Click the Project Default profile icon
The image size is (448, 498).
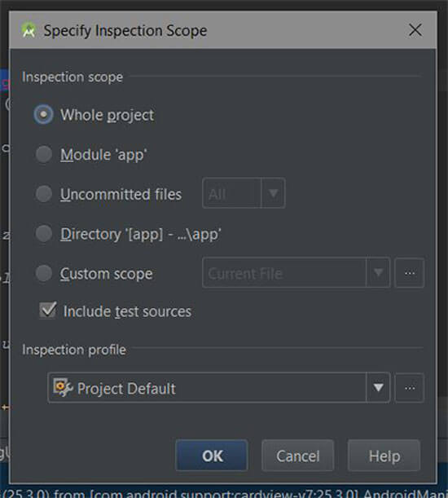63,387
